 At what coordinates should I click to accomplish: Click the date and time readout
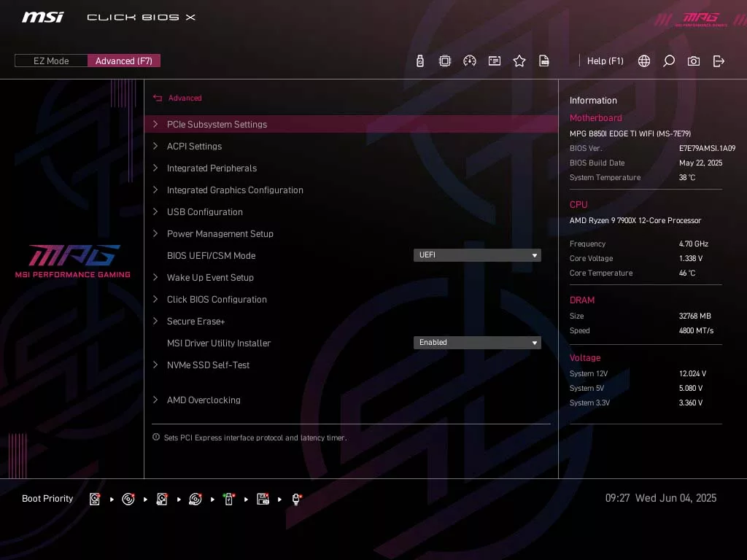coord(661,498)
